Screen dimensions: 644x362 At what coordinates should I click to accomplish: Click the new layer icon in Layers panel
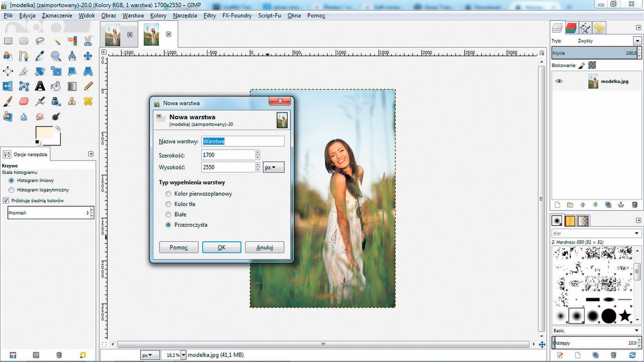(x=557, y=205)
